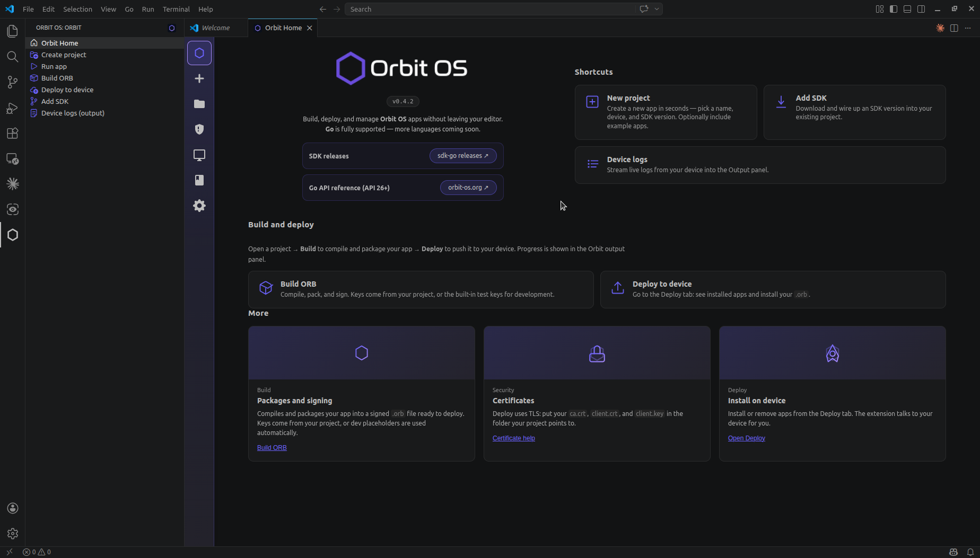Click the hexagon icon in Orbit sidebar header
980x558 pixels.
(172, 28)
